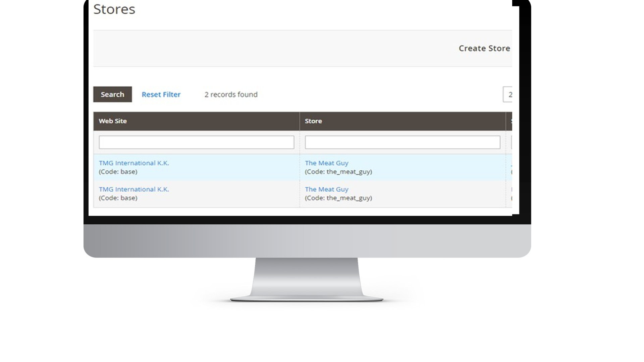Image resolution: width=644 pixels, height=362 pixels.
Task: Open first row TMG International K.K. link
Action: tap(134, 163)
